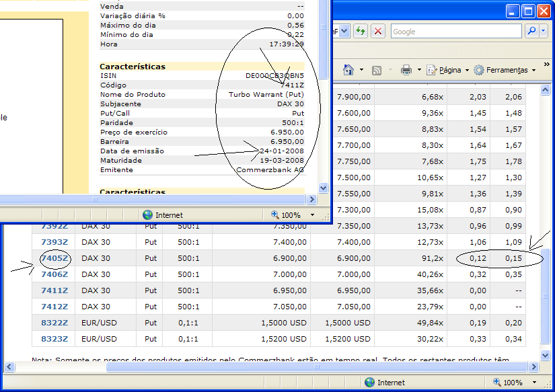Click the Internet zone globe in main status bar

point(369,383)
